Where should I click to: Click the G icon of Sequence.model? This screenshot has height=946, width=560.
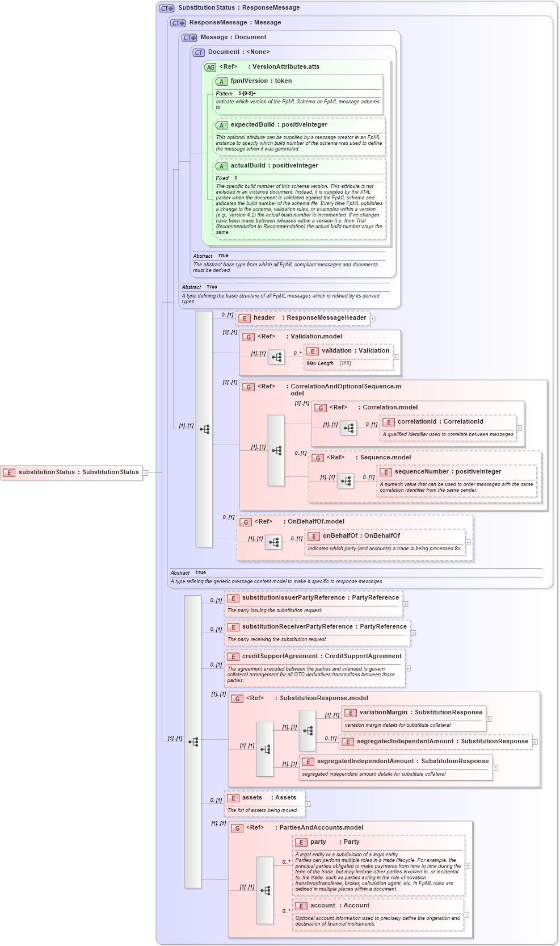click(x=318, y=458)
